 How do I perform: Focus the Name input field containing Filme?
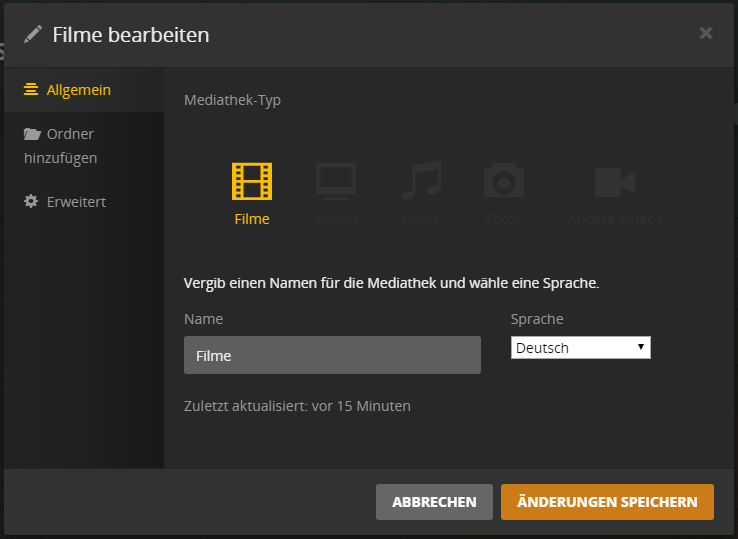[332, 355]
